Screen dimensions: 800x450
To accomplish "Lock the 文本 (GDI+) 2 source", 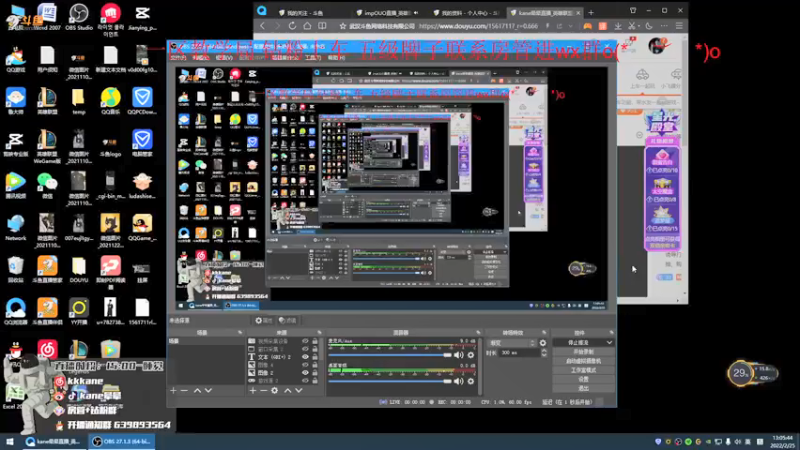I will pos(315,357).
